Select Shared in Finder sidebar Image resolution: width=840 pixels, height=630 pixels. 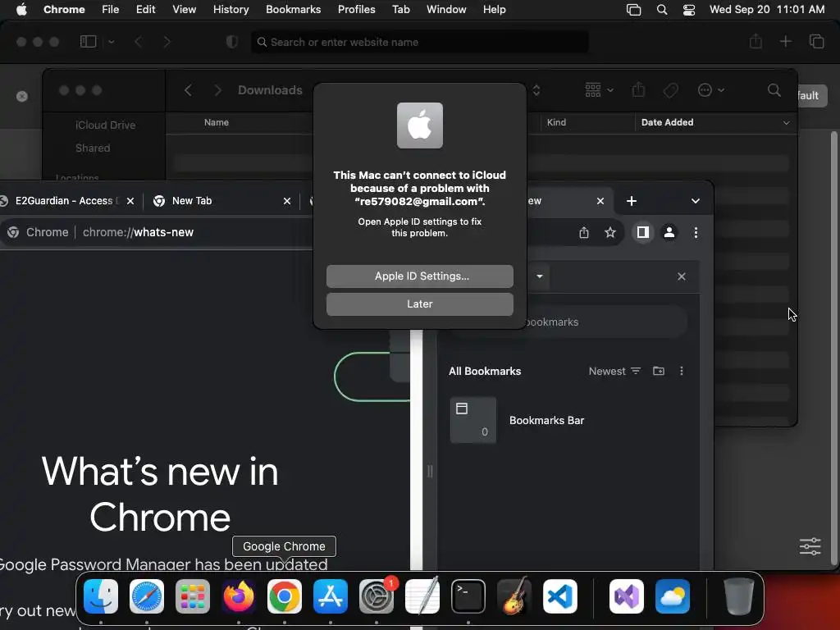(x=93, y=148)
